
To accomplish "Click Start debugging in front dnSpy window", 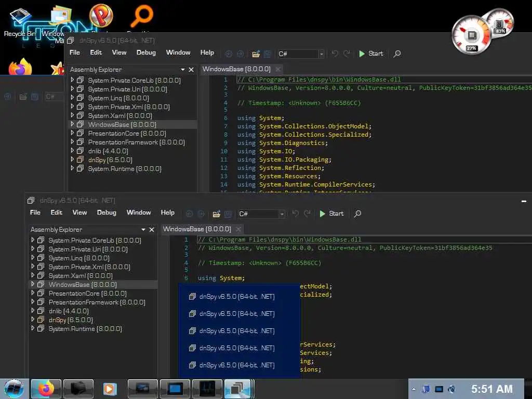I will click(332, 214).
